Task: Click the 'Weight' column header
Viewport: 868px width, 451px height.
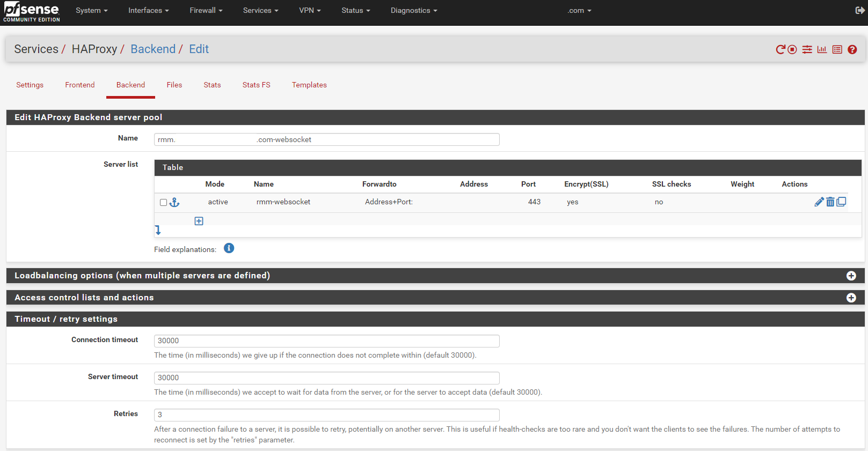Action: coord(742,184)
